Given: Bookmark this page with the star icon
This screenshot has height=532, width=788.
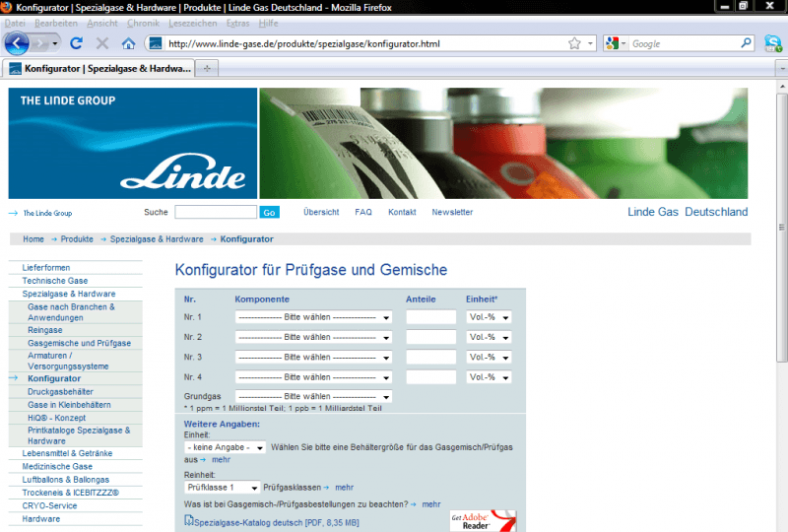Looking at the screenshot, I should click(x=574, y=43).
